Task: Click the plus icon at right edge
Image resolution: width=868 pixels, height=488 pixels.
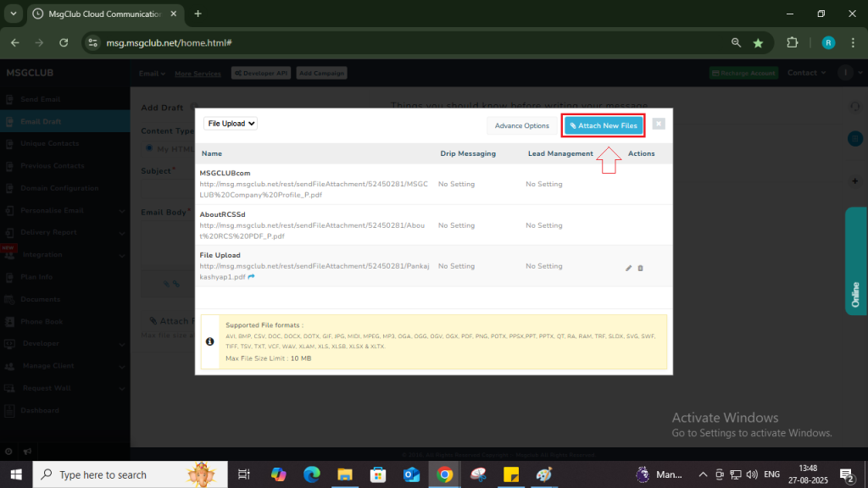Action: click(x=855, y=181)
